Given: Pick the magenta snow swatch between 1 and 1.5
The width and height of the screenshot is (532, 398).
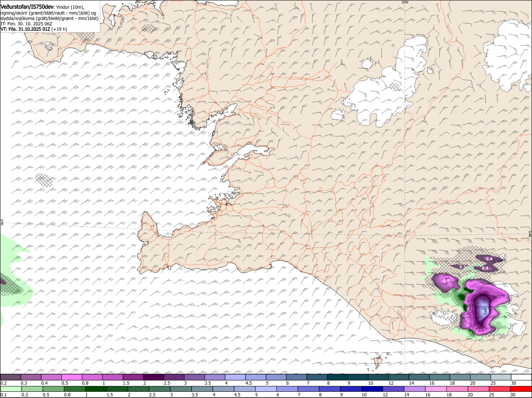Looking at the screenshot, I should point(113,377).
